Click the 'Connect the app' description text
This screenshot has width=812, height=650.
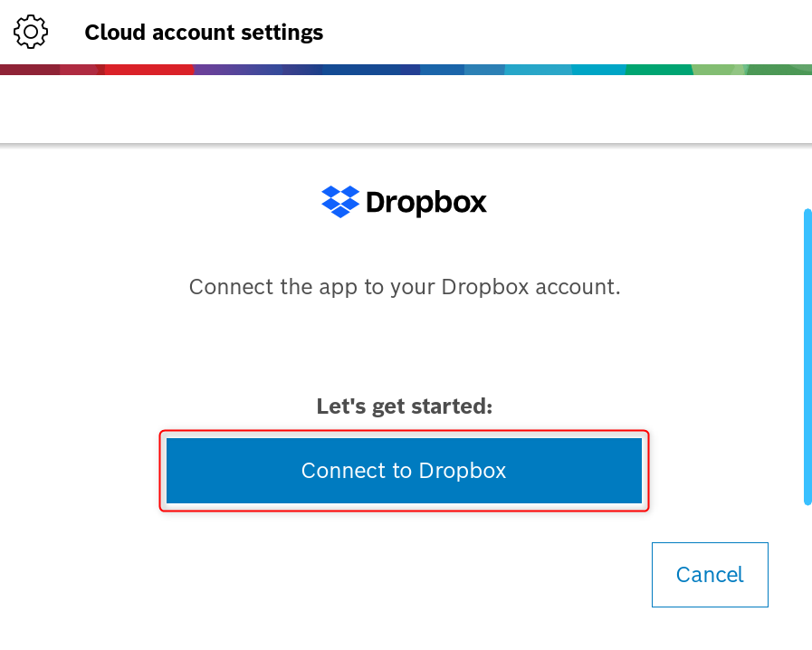[405, 287]
